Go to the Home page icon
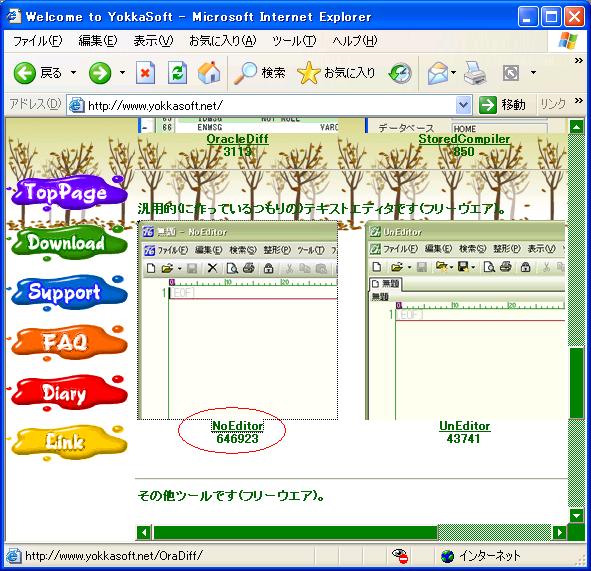This screenshot has height=571, width=591. coord(209,73)
